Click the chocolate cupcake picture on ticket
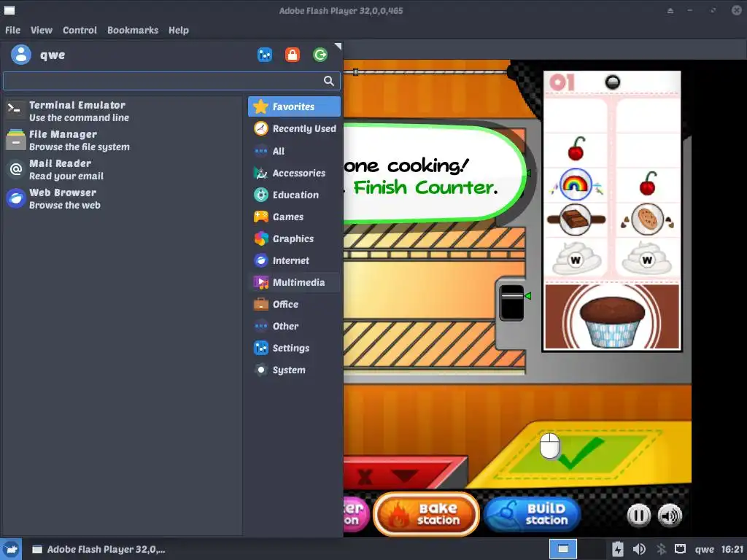 [612, 321]
